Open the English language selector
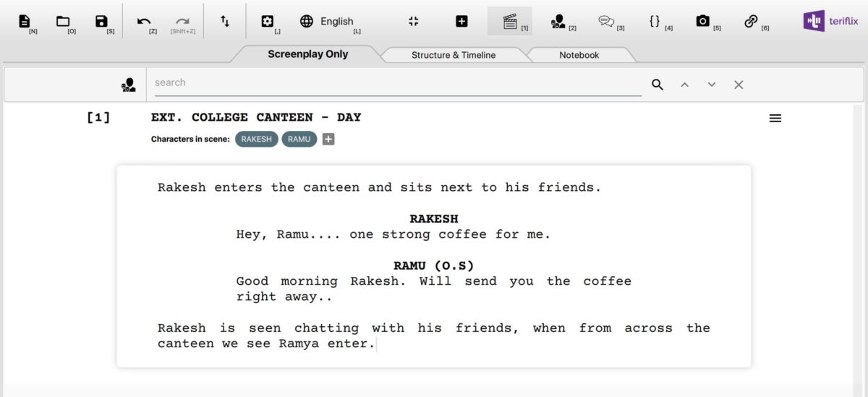868x397 pixels. click(328, 22)
